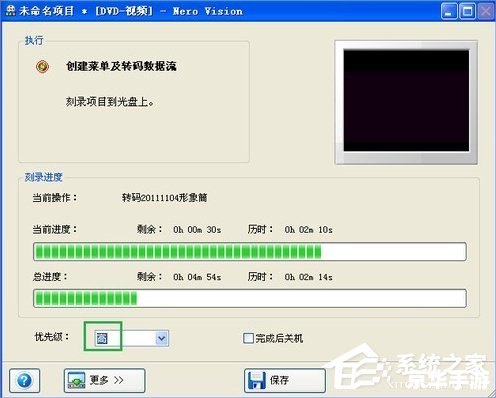Click the 当前操作 label
The width and height of the screenshot is (496, 398).
pyautogui.click(x=55, y=198)
